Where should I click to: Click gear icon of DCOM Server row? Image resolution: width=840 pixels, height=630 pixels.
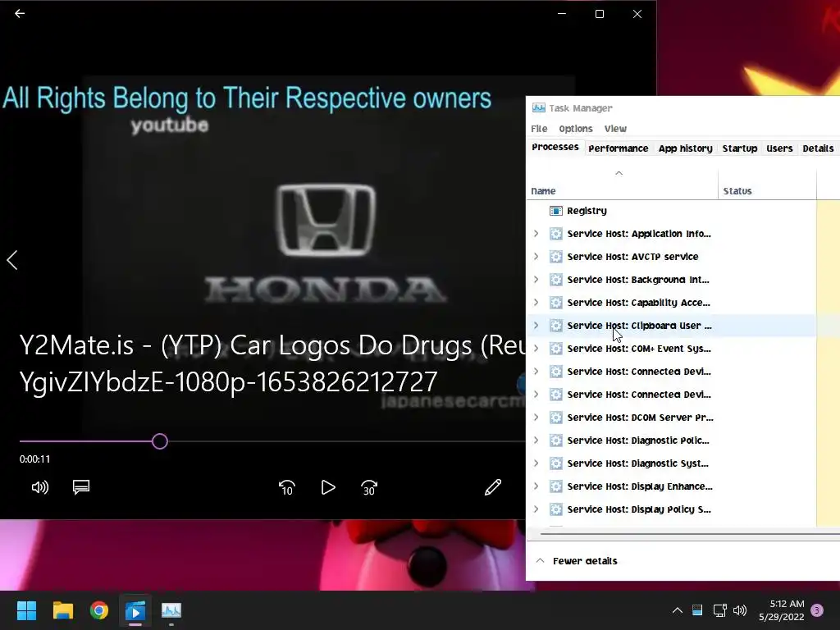tap(556, 418)
